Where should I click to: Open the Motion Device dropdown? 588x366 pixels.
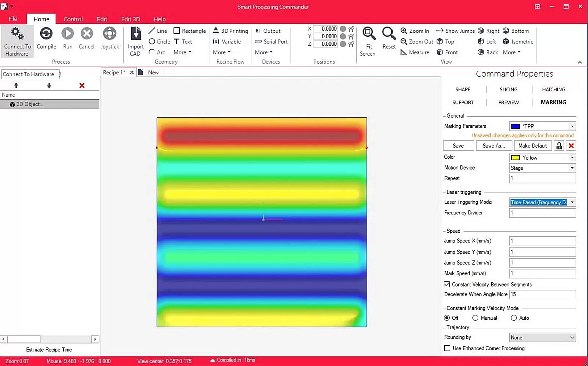[542, 168]
